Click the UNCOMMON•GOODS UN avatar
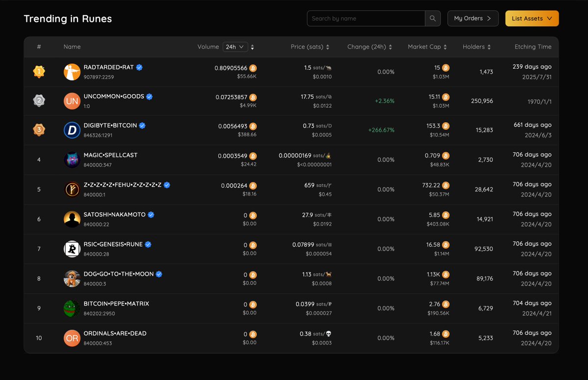588x380 pixels. point(72,101)
